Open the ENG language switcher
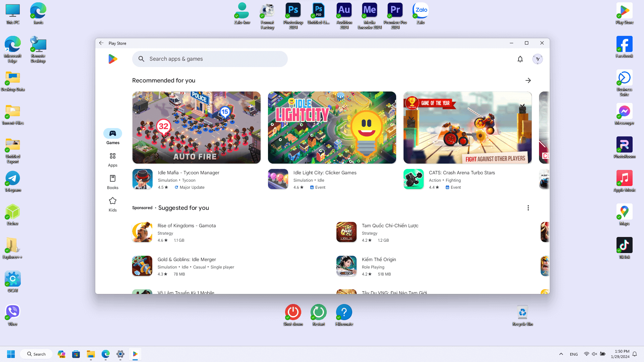This screenshot has width=644, height=362. [x=574, y=354]
